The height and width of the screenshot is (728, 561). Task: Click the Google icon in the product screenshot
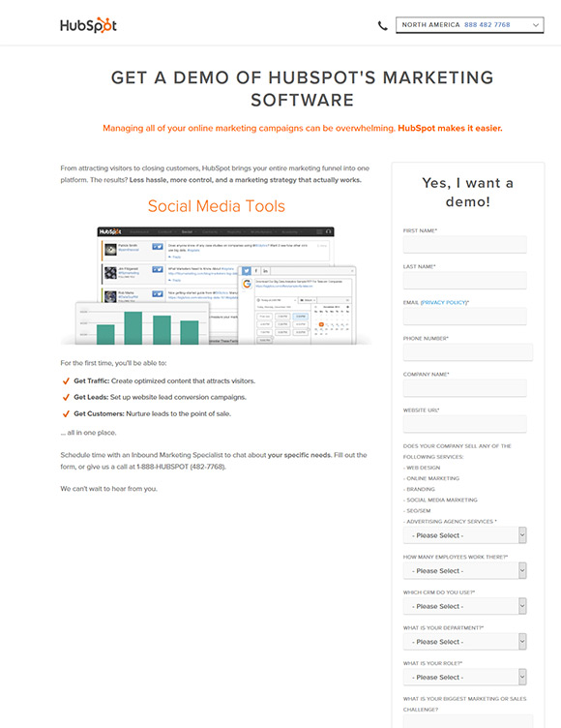(247, 284)
